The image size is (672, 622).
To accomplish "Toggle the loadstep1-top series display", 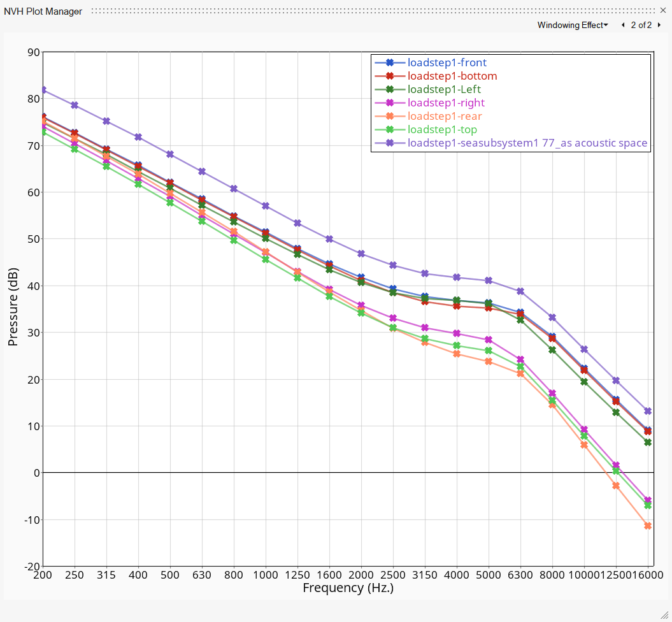I will click(x=441, y=129).
